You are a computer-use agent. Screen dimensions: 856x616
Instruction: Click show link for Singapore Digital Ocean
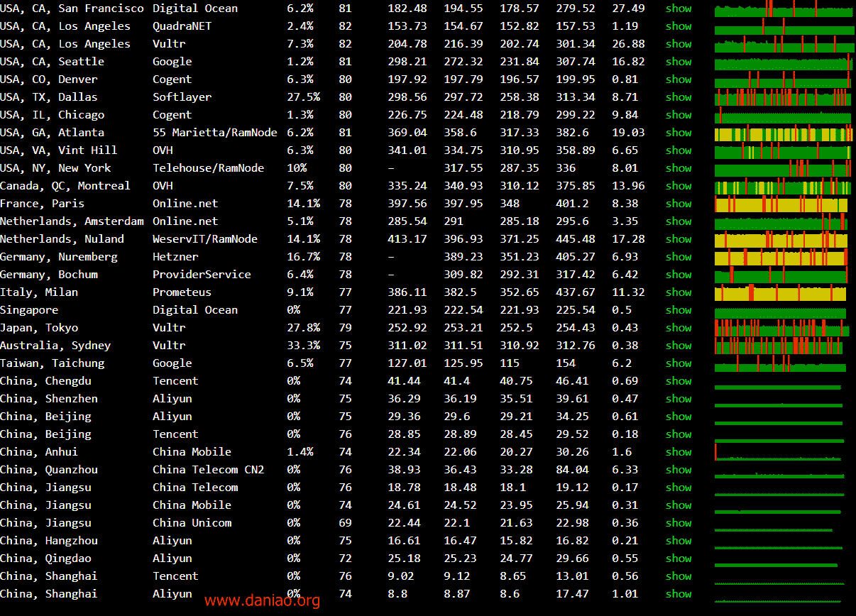679,310
